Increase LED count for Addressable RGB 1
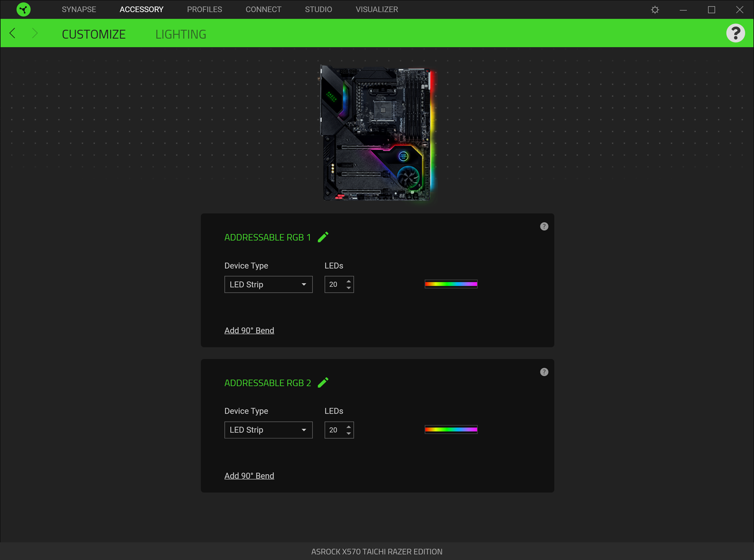Image resolution: width=754 pixels, height=560 pixels. coord(349,281)
